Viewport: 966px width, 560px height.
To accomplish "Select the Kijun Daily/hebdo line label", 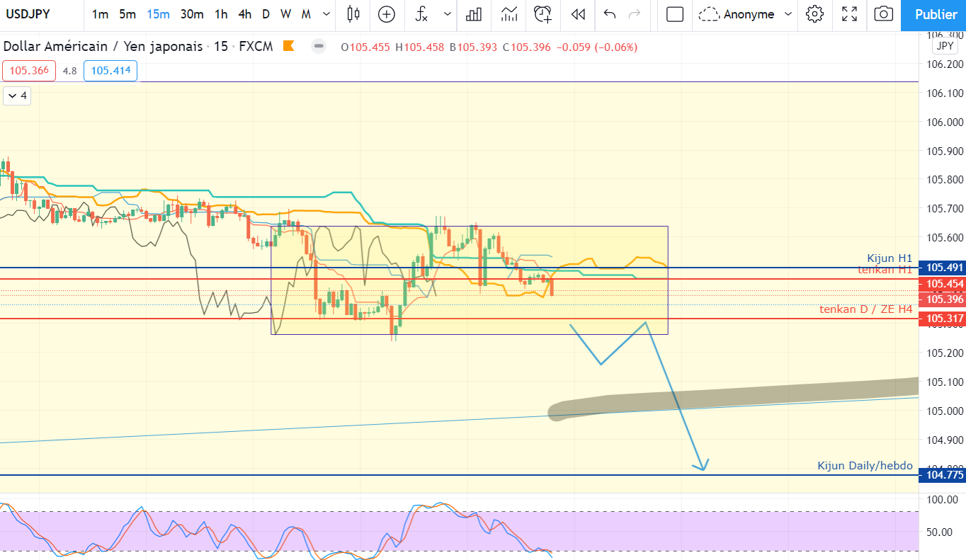I will (865, 465).
